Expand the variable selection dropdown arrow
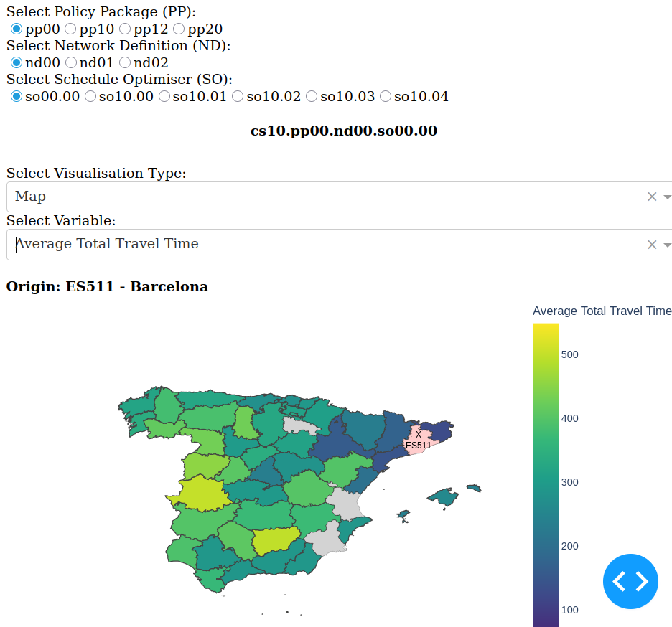The height and width of the screenshot is (627, 672). point(667,245)
